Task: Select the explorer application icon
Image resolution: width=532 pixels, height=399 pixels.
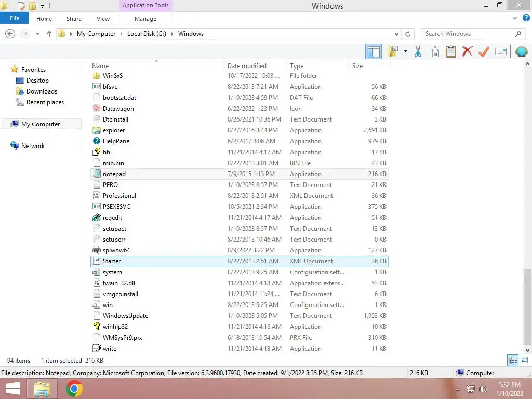Action: (96, 130)
